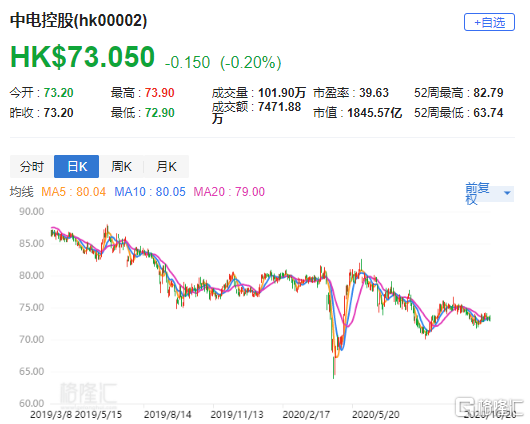Click the MA20 : 79.00 indicator
The height and width of the screenshot is (424, 530).
(229, 192)
